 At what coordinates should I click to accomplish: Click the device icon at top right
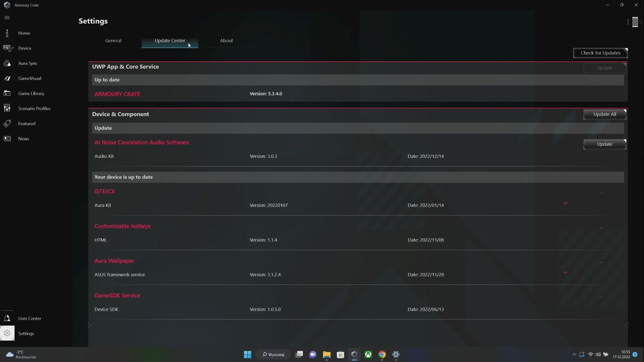(x=635, y=22)
